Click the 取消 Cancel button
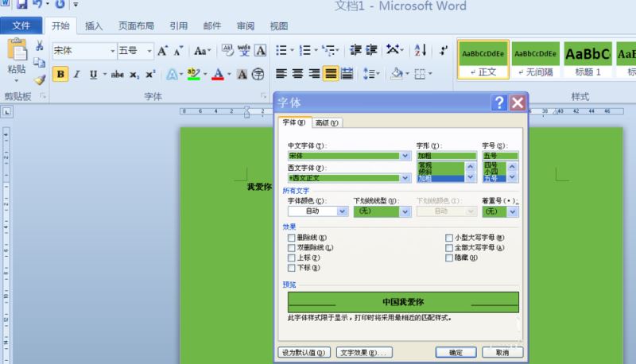636x364 pixels. coord(502,353)
